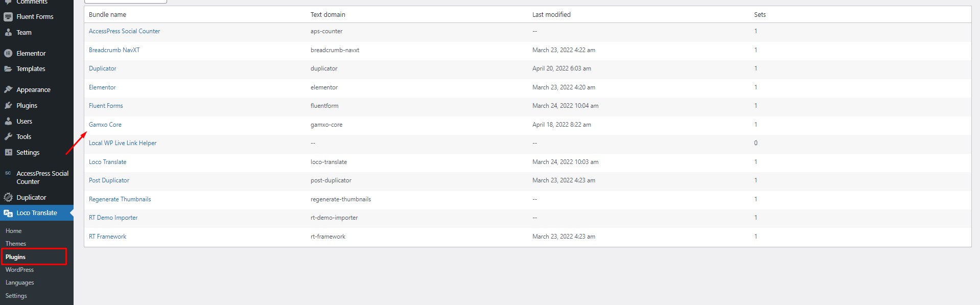Click the Appearance paintbrush icon
The width and height of the screenshot is (980, 305).
click(8, 89)
